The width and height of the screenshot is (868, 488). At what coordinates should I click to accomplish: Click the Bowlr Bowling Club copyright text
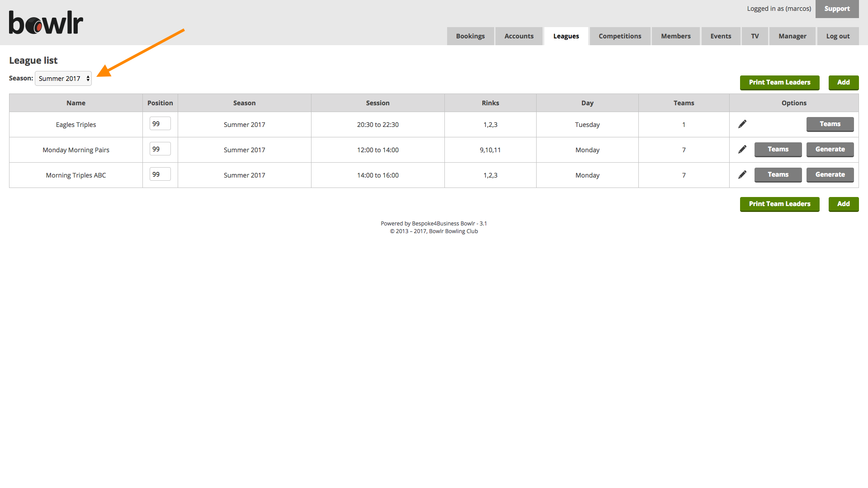(x=434, y=231)
